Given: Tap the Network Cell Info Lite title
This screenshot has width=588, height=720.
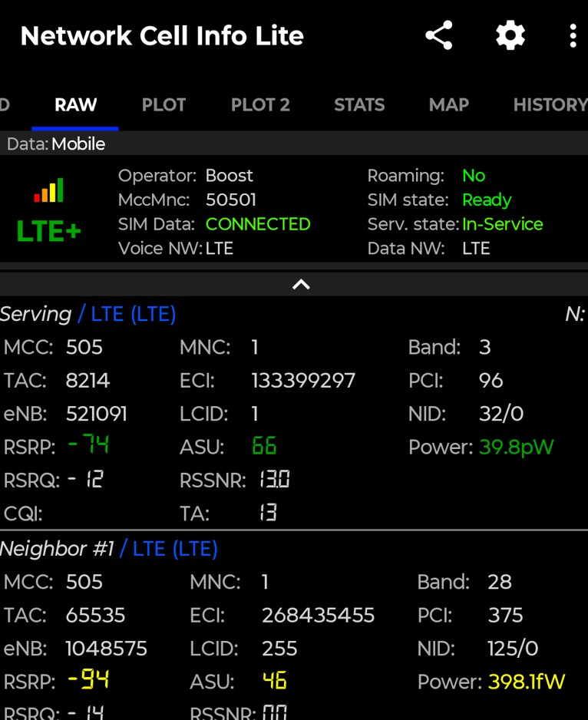Looking at the screenshot, I should pyautogui.click(x=162, y=36).
